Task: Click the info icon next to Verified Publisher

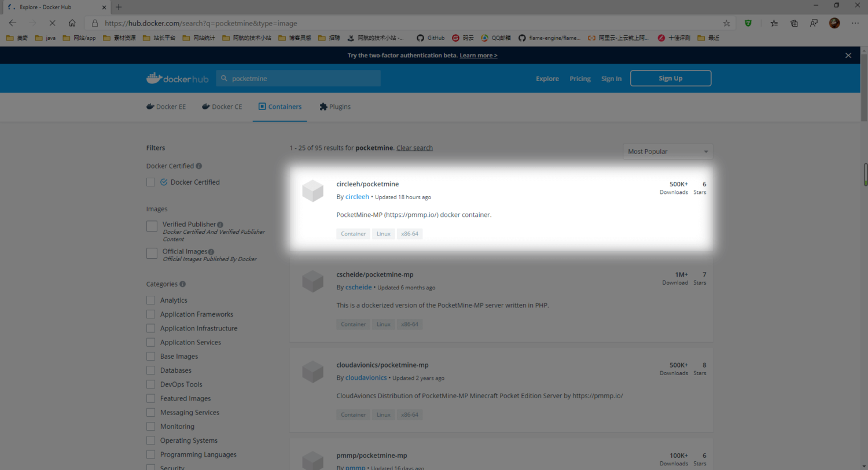Action: [x=219, y=225]
